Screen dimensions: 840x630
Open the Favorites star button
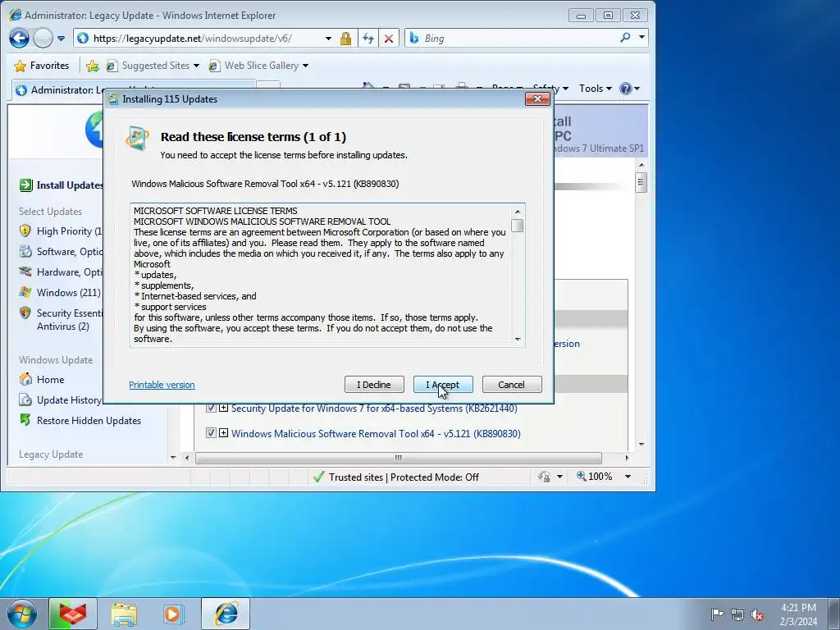42,66
